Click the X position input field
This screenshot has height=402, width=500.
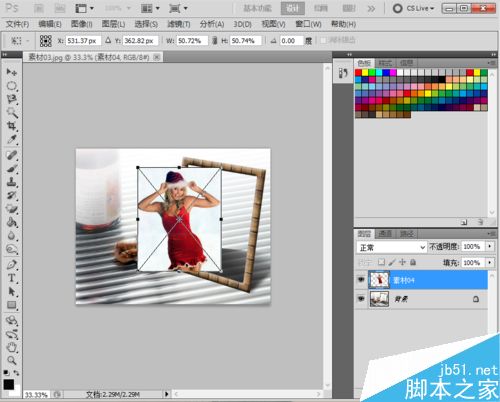click(x=83, y=41)
